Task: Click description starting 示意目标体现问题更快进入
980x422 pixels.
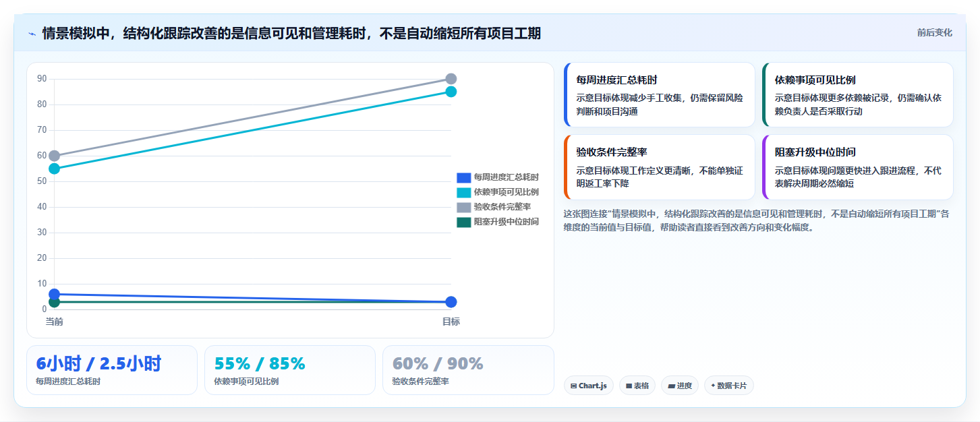Action: [x=858, y=177]
